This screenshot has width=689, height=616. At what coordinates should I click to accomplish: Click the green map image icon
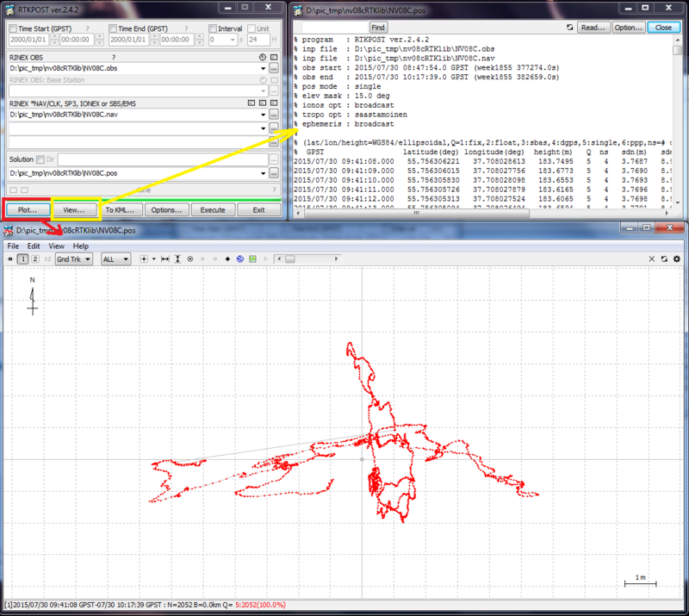pyautogui.click(x=252, y=259)
